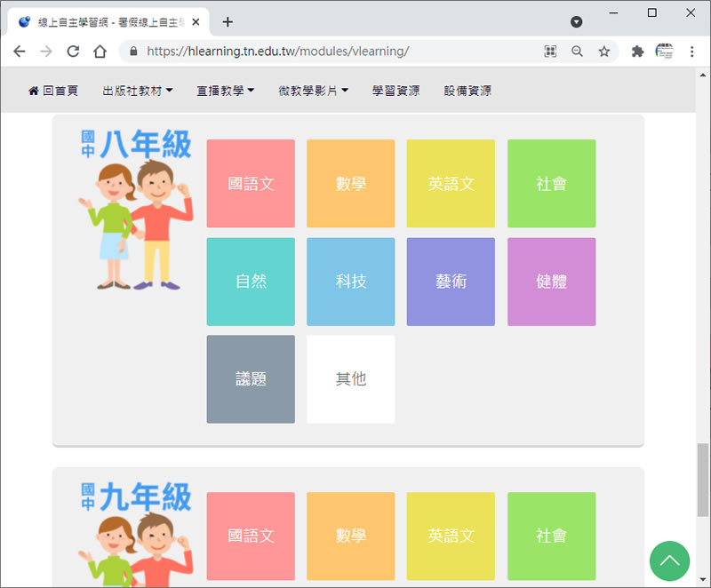Click the vertical scrollbar thumb
This screenshot has height=588, width=711.
[702, 480]
